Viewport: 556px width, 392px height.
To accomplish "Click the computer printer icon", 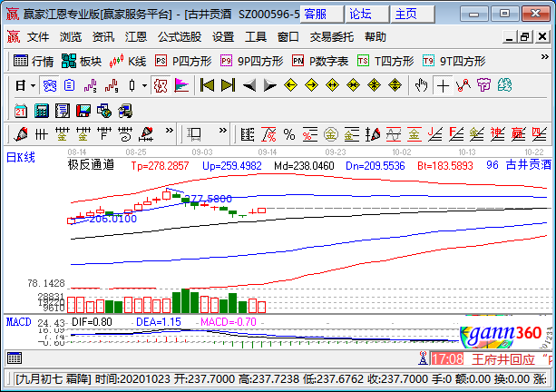I will coord(125,111).
